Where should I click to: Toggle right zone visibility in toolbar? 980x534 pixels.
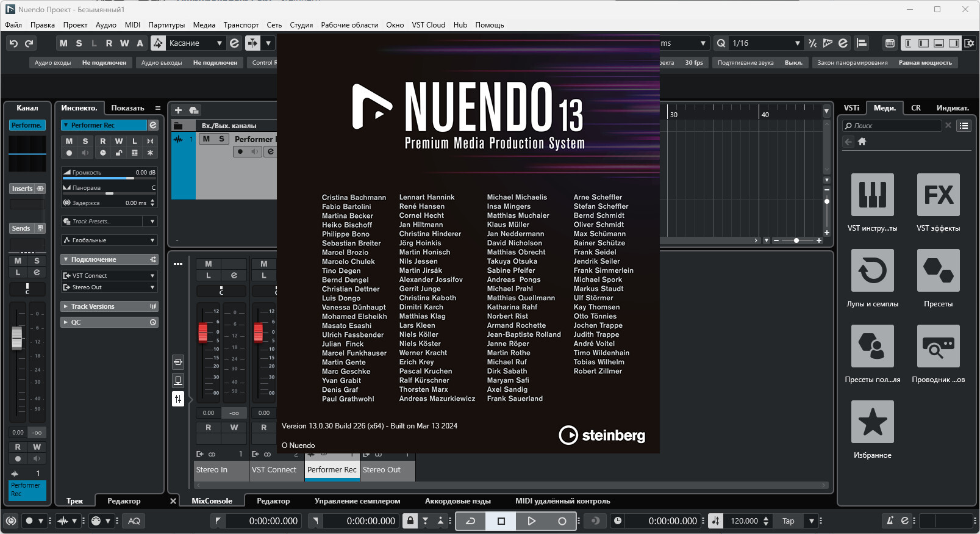tap(954, 43)
